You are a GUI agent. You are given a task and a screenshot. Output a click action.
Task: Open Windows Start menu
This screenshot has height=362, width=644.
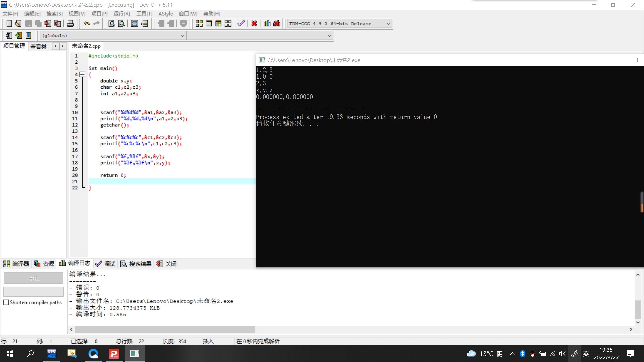(10, 354)
